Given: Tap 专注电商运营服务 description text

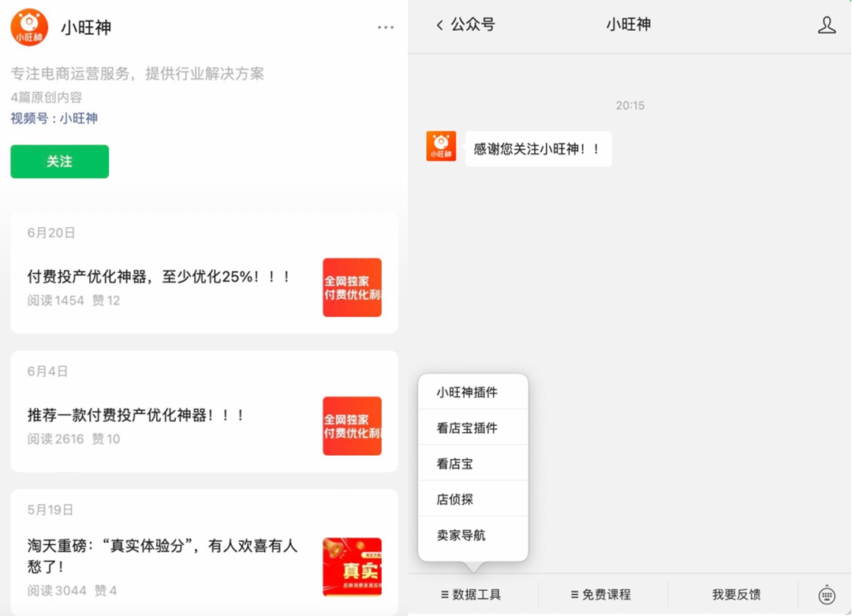Looking at the screenshot, I should coord(137,73).
